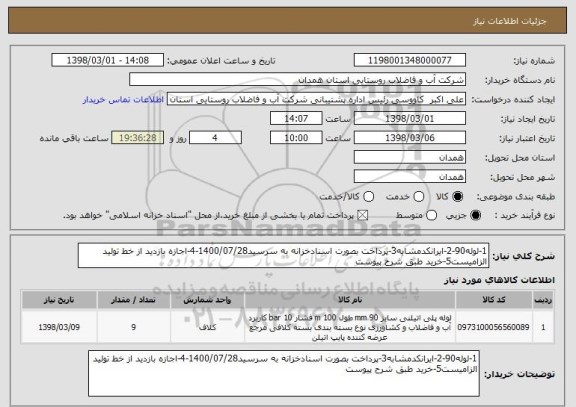Toggle the اسناد خزانه اسلامی payment checkbox
This screenshot has width=576, height=407.
coord(363,216)
